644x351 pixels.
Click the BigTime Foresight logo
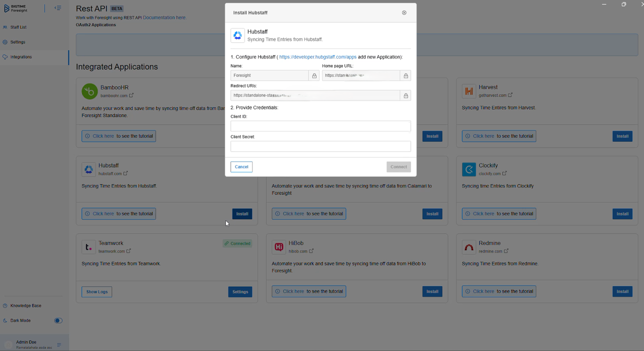pos(15,8)
